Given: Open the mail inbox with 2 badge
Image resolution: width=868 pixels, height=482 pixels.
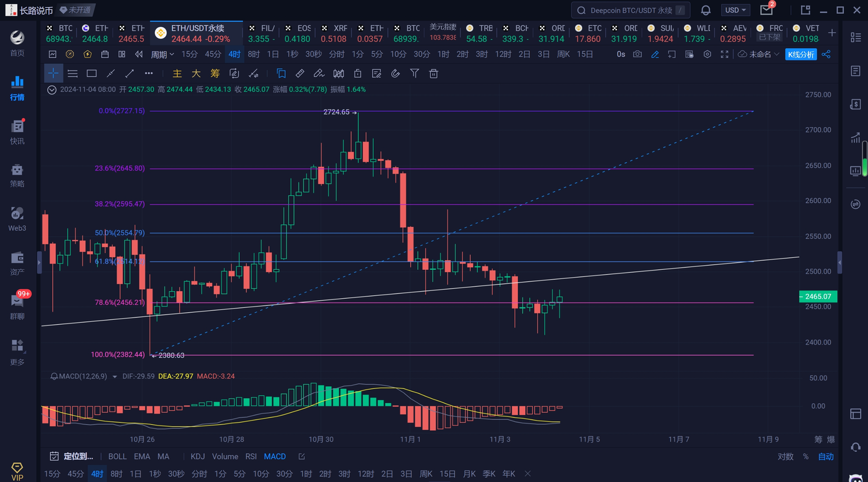Looking at the screenshot, I should pos(767,9).
